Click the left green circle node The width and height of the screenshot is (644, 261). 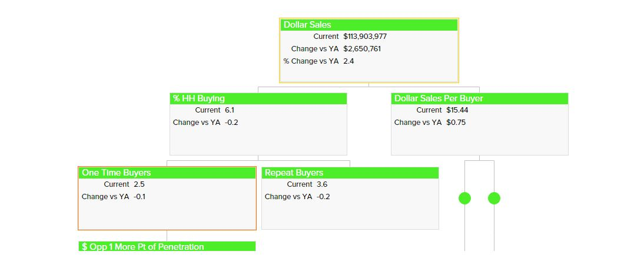coord(464,199)
